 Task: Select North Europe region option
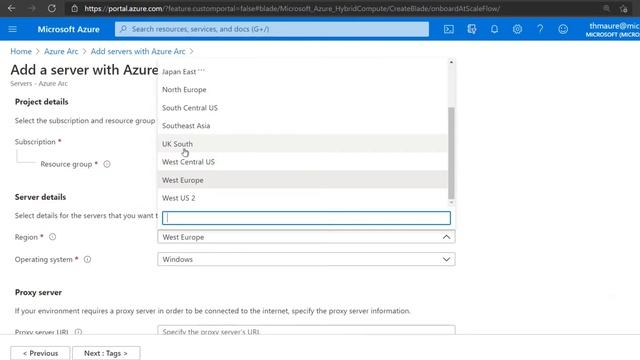pyautogui.click(x=302, y=89)
